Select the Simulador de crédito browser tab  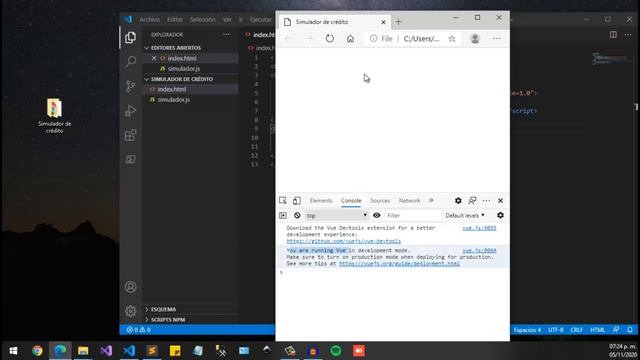(334, 22)
